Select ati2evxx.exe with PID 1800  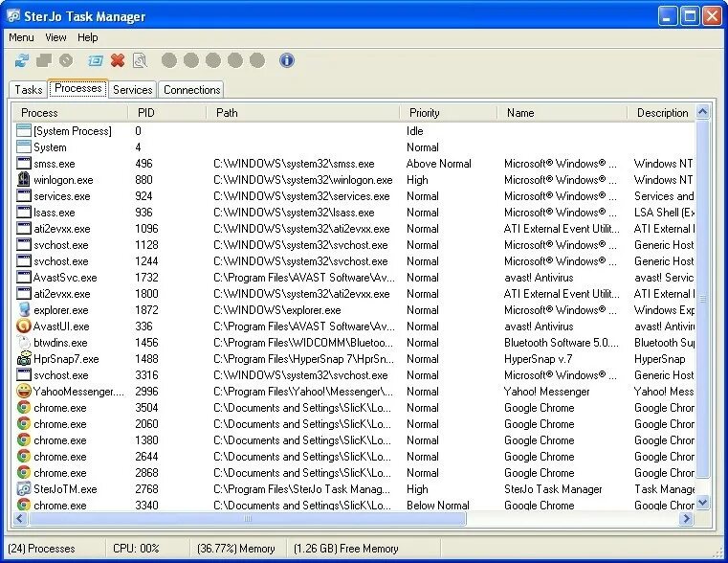(x=354, y=294)
